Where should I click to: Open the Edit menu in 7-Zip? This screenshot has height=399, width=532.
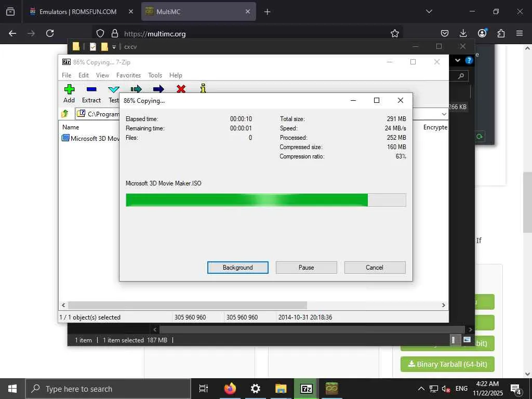84,75
